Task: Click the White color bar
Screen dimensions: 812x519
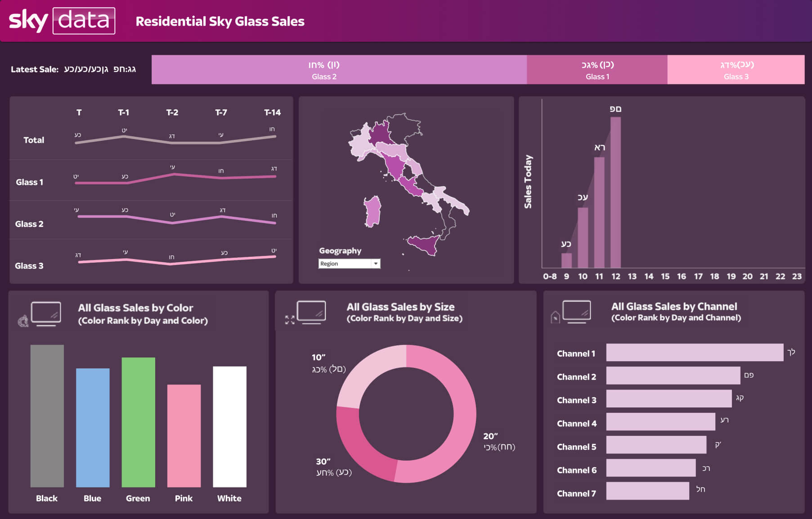Action: pos(229,427)
